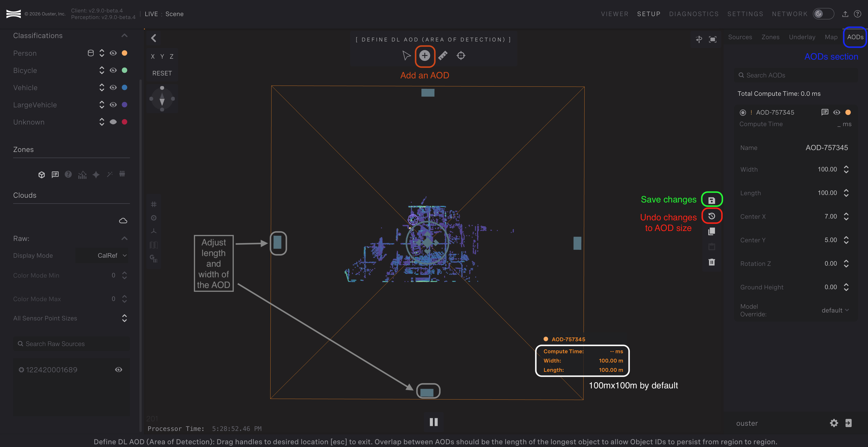Delete the AOD using trash icon
Image resolution: width=868 pixels, height=447 pixels.
click(711, 262)
